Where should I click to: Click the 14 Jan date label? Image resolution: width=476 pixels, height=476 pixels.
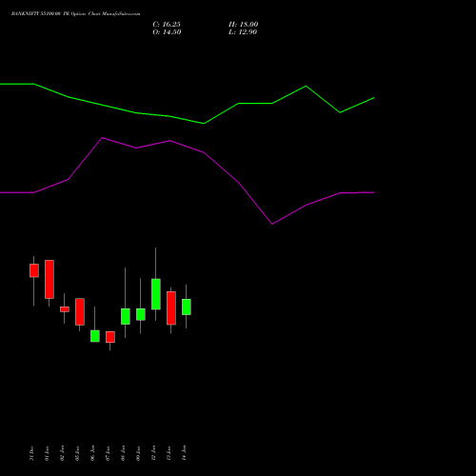click(x=184, y=453)
